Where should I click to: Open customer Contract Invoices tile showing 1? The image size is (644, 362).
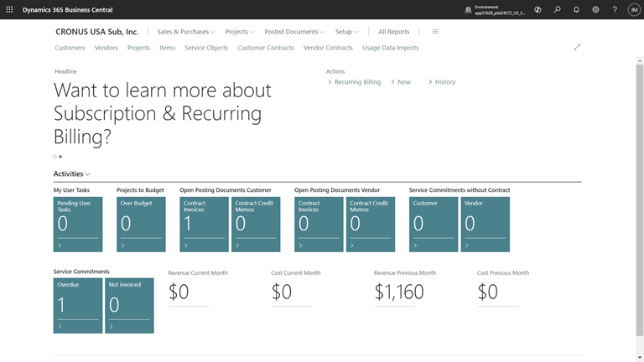point(204,224)
